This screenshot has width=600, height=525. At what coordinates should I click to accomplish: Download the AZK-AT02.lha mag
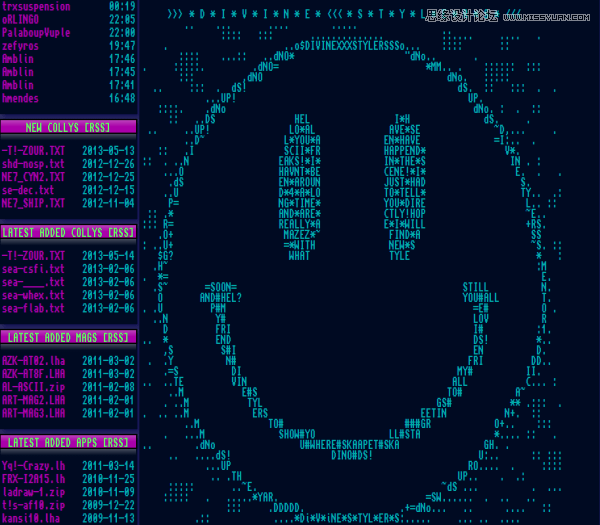[33, 361]
